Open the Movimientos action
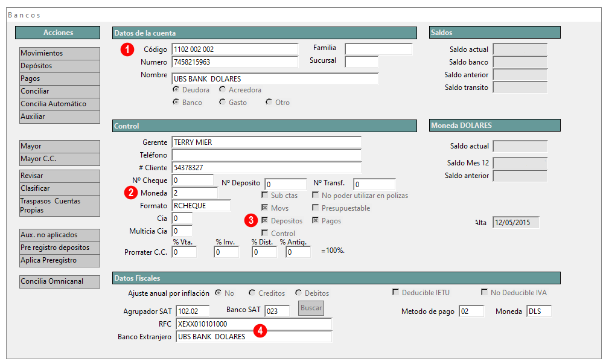Screen dimensions: 606x364 click(x=60, y=53)
